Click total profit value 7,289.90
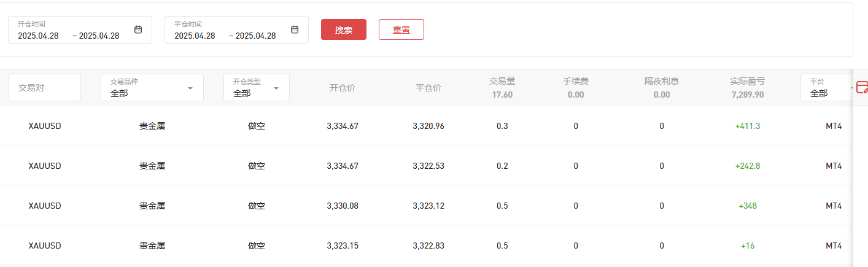Screen dimensions: 868x267 coord(748,95)
